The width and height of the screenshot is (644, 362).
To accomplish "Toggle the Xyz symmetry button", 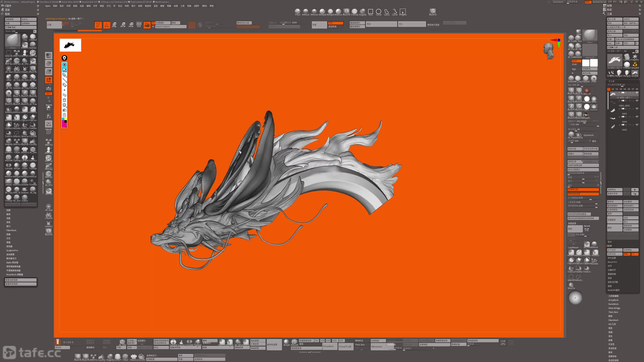I will point(49,94).
